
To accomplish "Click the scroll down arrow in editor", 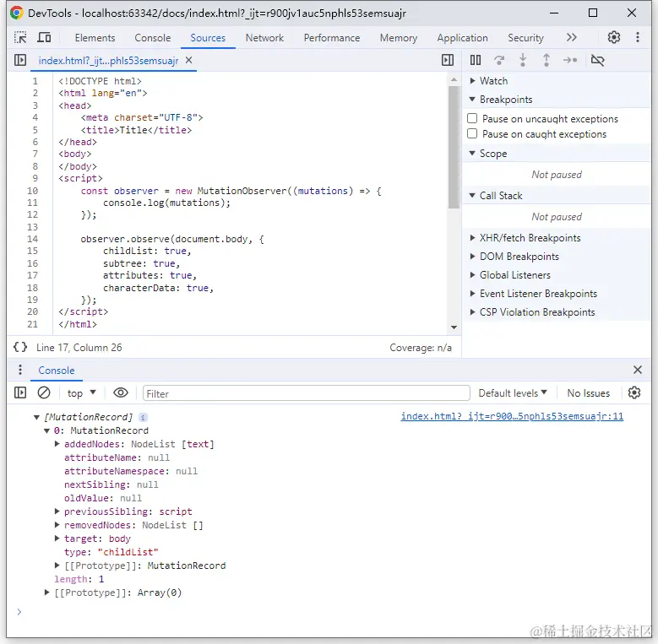I will pyautogui.click(x=454, y=327).
